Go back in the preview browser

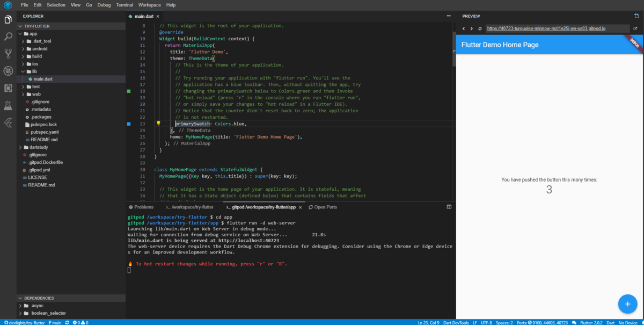464,28
